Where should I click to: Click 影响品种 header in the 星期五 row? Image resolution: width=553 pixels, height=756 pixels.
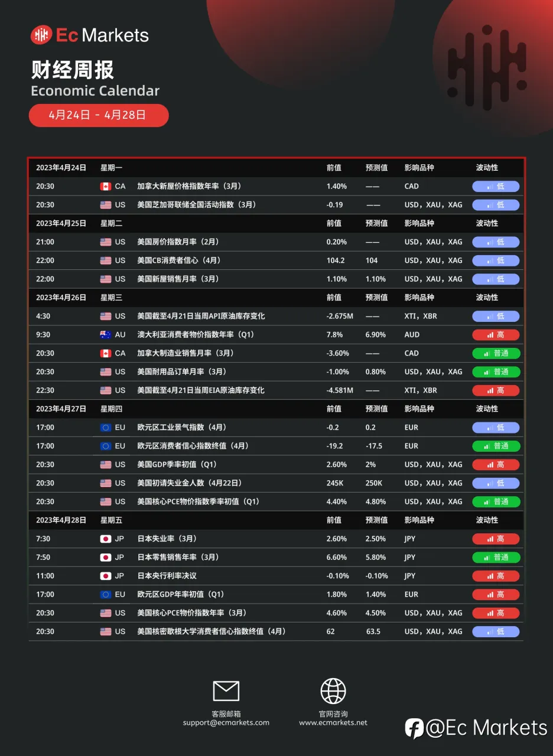419,520
